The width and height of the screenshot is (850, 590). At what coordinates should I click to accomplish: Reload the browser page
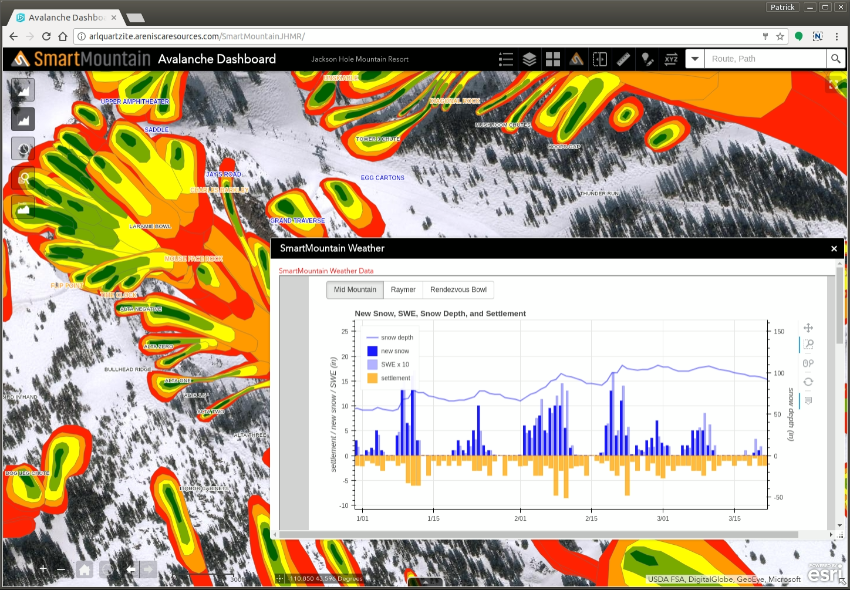(x=46, y=36)
